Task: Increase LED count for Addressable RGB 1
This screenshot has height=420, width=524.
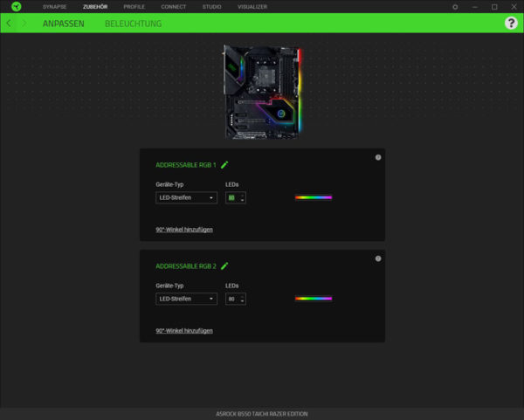Action: [x=242, y=195]
